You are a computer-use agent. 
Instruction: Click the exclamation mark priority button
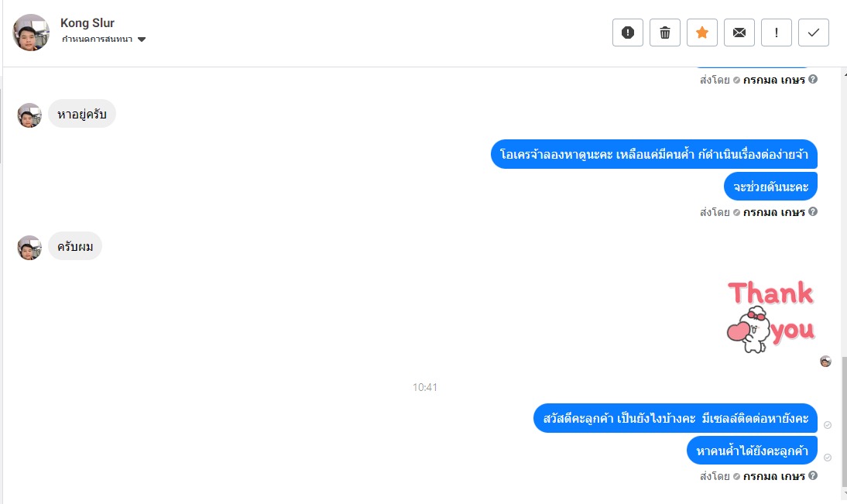(777, 33)
